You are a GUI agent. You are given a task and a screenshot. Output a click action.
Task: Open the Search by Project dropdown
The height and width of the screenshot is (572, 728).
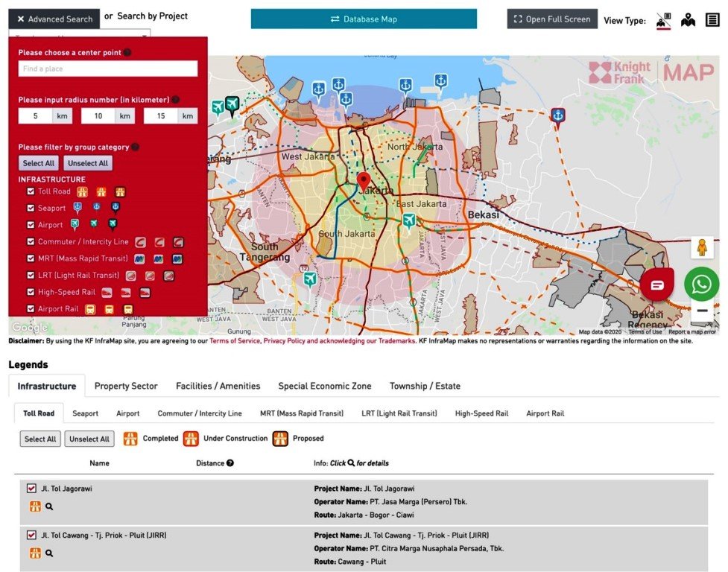pos(80,34)
